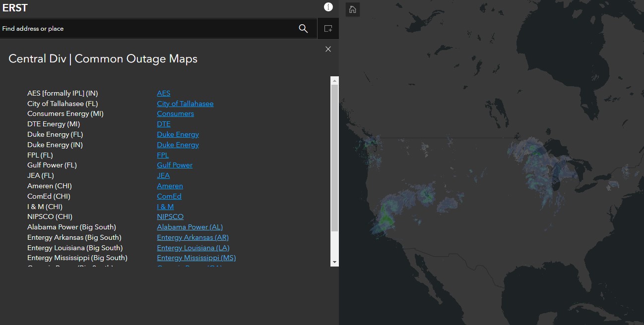This screenshot has width=644, height=325.
Task: Open the AES outage map link
Action: [x=164, y=93]
